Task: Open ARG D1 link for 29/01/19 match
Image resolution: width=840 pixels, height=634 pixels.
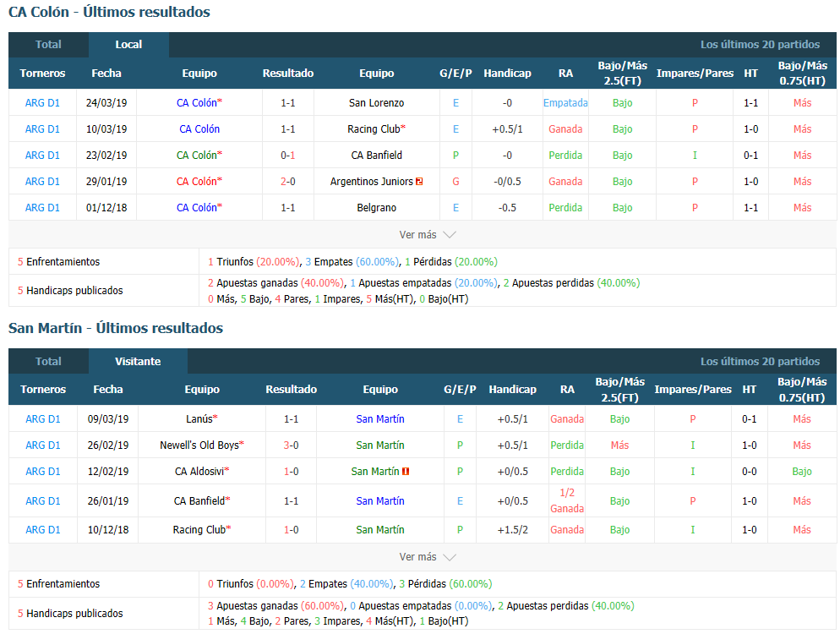Action: coord(42,182)
